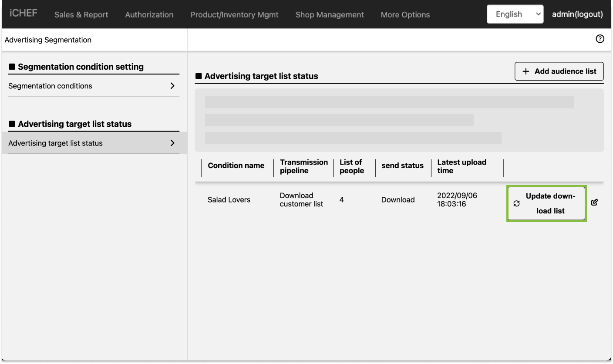Click the send status column header
This screenshot has height=364, width=613.
[402, 165]
